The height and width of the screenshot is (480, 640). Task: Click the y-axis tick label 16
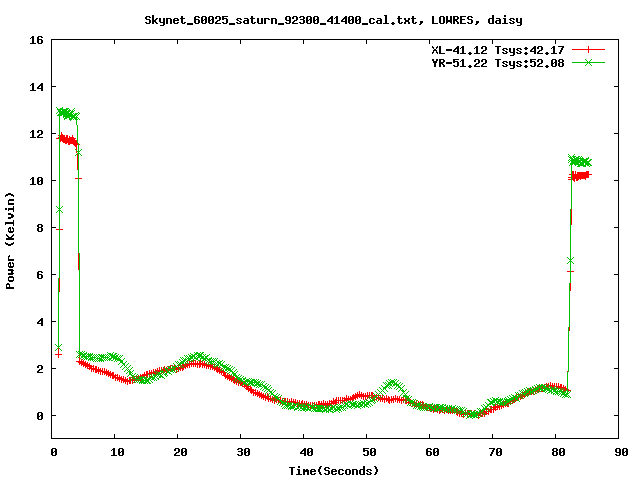pos(36,40)
